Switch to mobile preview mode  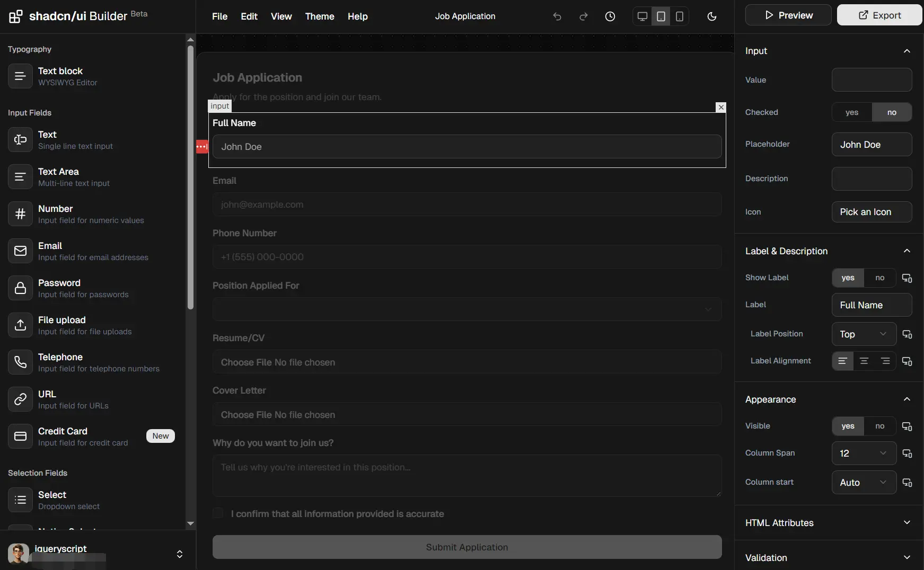680,16
